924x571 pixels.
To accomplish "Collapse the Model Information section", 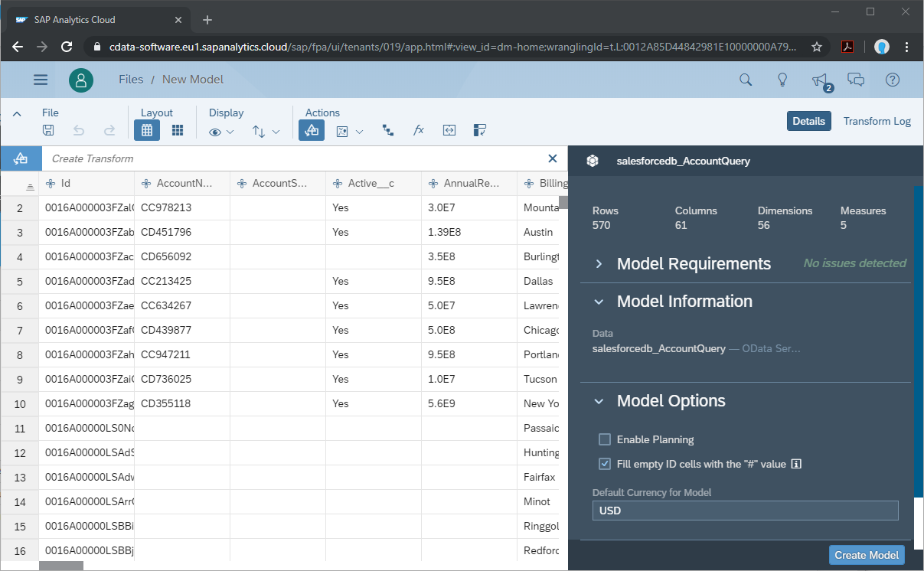I will tap(599, 302).
